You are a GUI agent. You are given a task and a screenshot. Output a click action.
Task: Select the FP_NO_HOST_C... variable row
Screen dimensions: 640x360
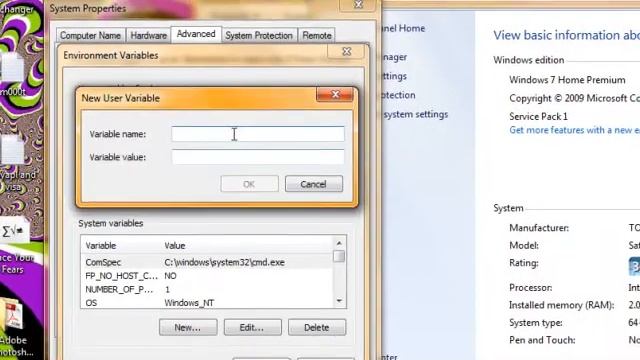[207, 276]
